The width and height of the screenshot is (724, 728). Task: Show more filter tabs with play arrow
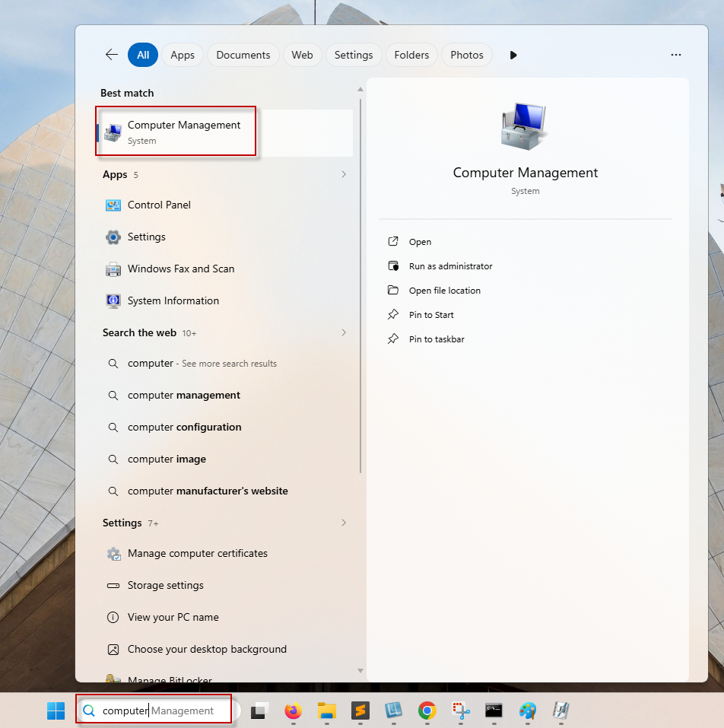(x=513, y=56)
